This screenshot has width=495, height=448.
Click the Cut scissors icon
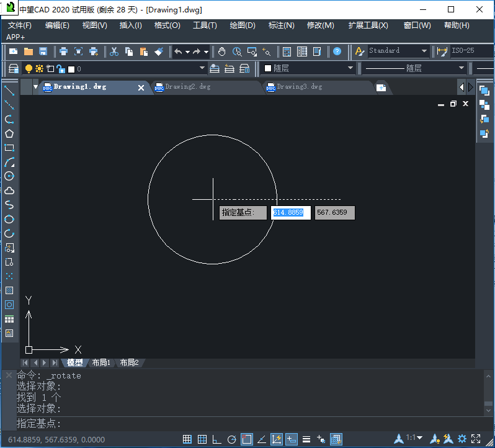click(x=114, y=52)
